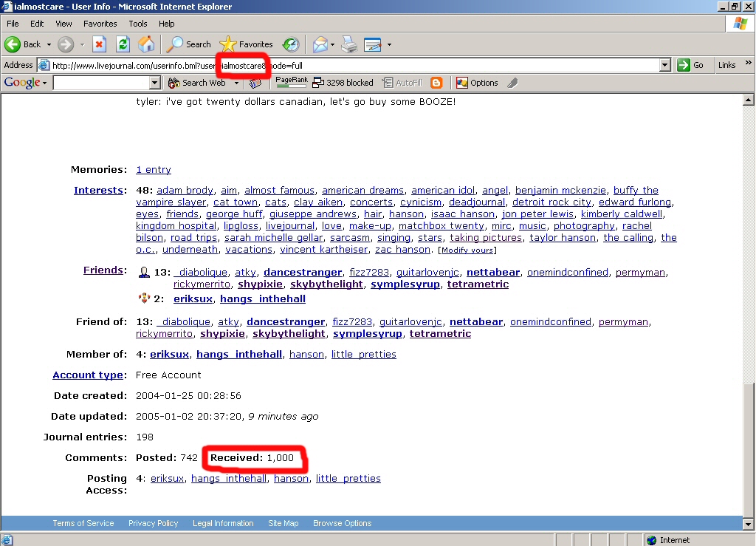This screenshot has width=756, height=546.
Task: Open the Edit menu
Action: [37, 24]
